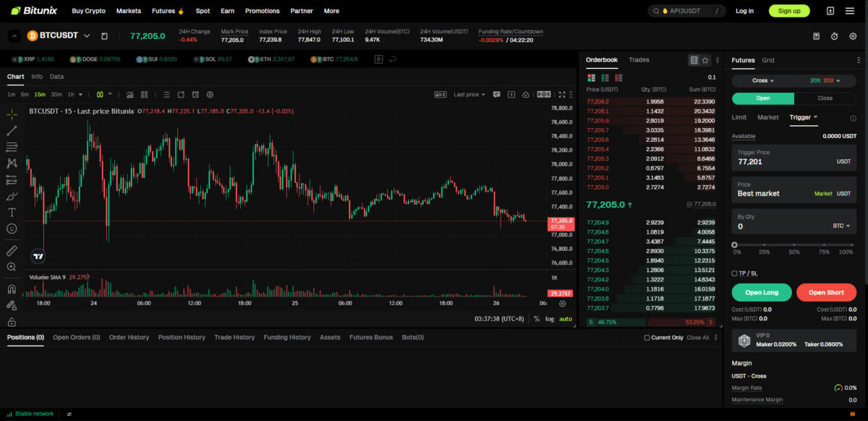Open the chart indicators panel
Image resolution: width=868 pixels, height=421 pixels.
[x=130, y=94]
